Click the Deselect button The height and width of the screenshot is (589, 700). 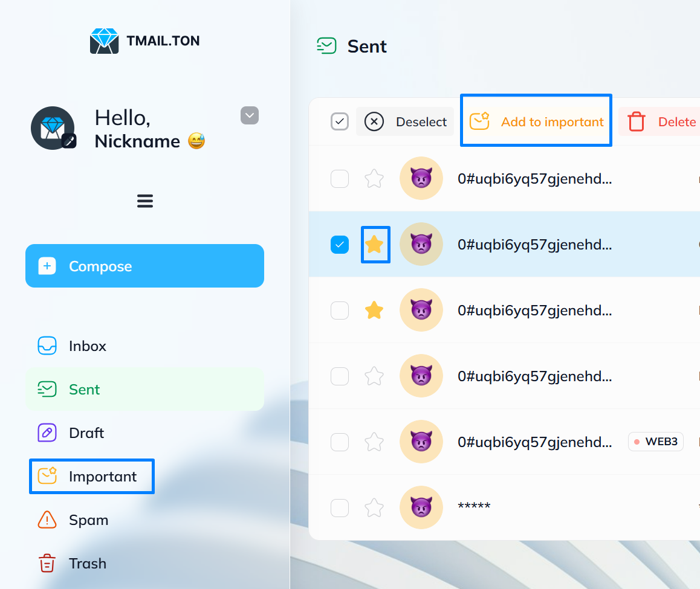tap(405, 121)
